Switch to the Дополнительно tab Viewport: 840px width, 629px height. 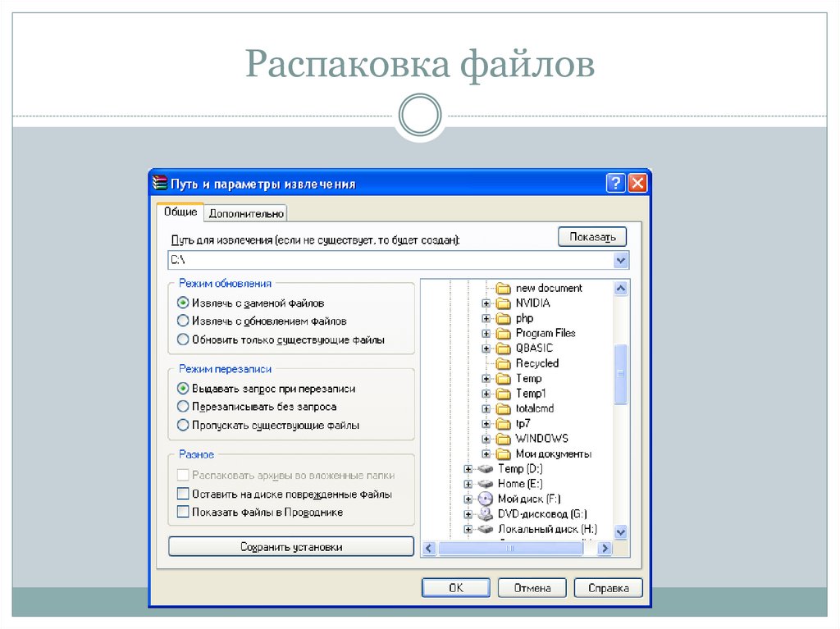pyautogui.click(x=246, y=213)
